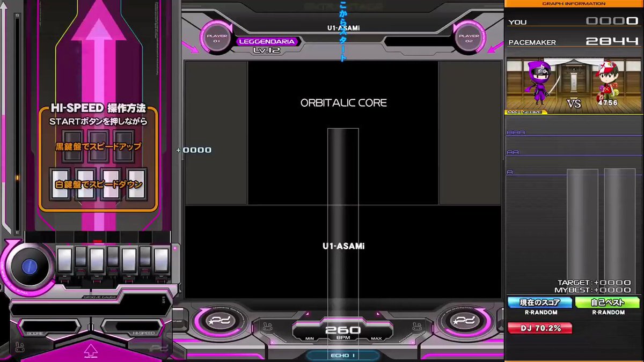Click the AA rank line label
This screenshot has height=362, width=644.
513,152
